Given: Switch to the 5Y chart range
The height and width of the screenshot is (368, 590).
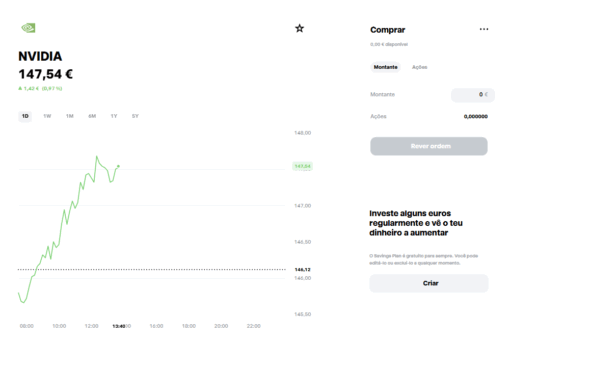Looking at the screenshot, I should click(x=135, y=116).
